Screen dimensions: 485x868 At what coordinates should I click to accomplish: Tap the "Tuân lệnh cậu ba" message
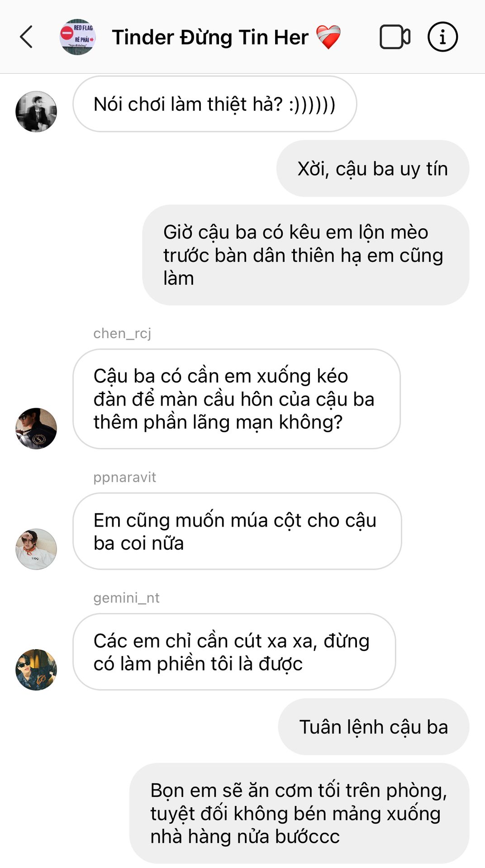374,726
